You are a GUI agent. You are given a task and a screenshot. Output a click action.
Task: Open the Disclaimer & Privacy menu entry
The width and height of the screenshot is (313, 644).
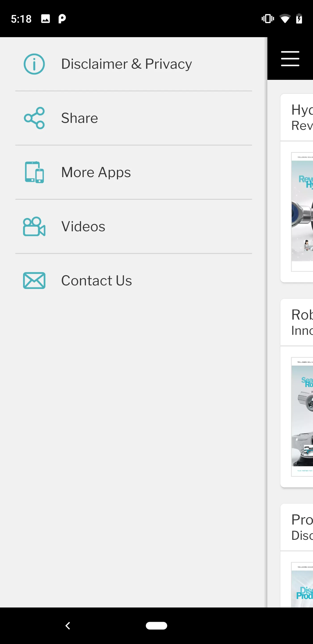pyautogui.click(x=134, y=64)
